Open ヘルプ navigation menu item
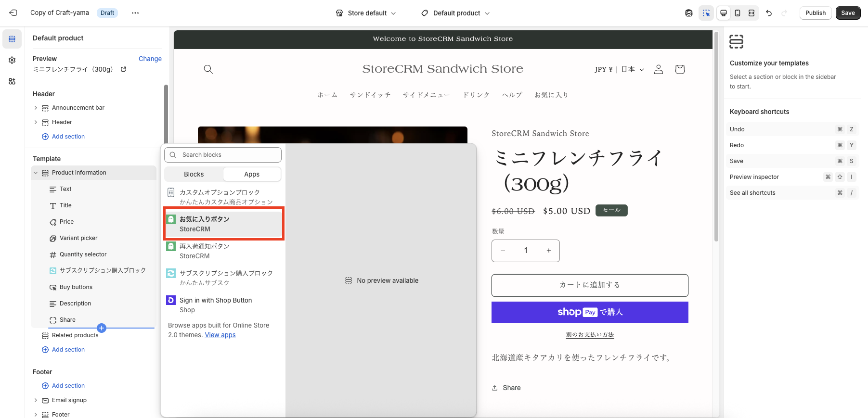 coord(512,95)
